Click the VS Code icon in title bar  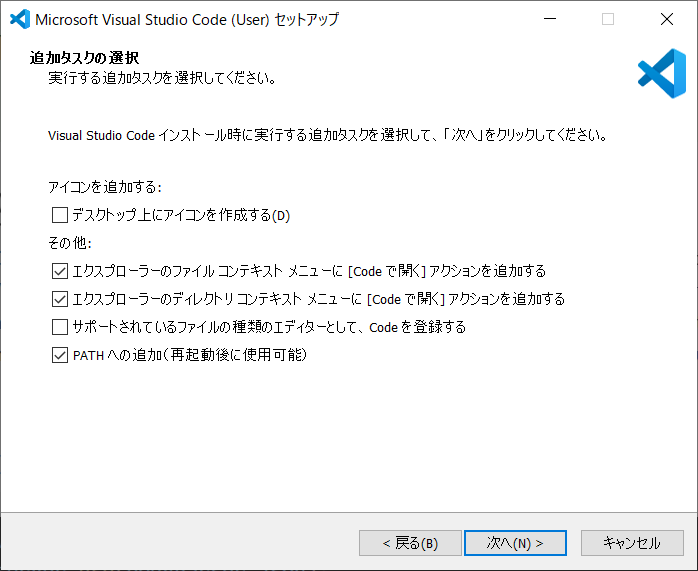tap(20, 19)
